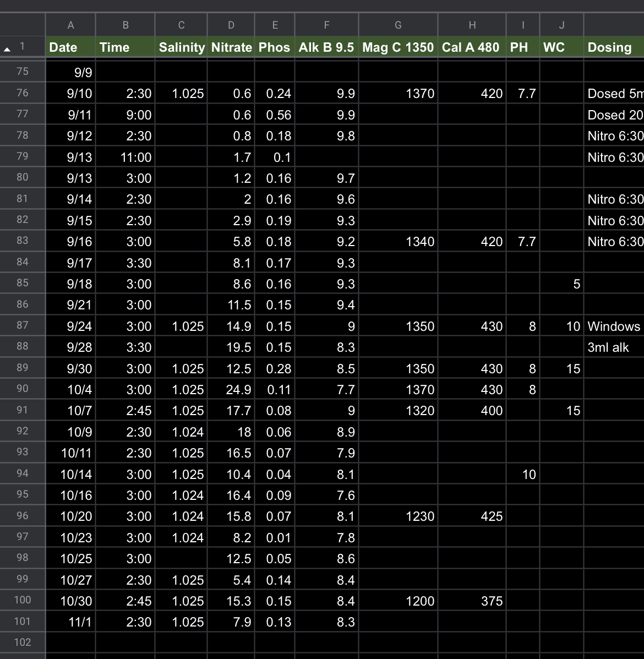Click the "Alk B 9.5" header cell

(327, 47)
